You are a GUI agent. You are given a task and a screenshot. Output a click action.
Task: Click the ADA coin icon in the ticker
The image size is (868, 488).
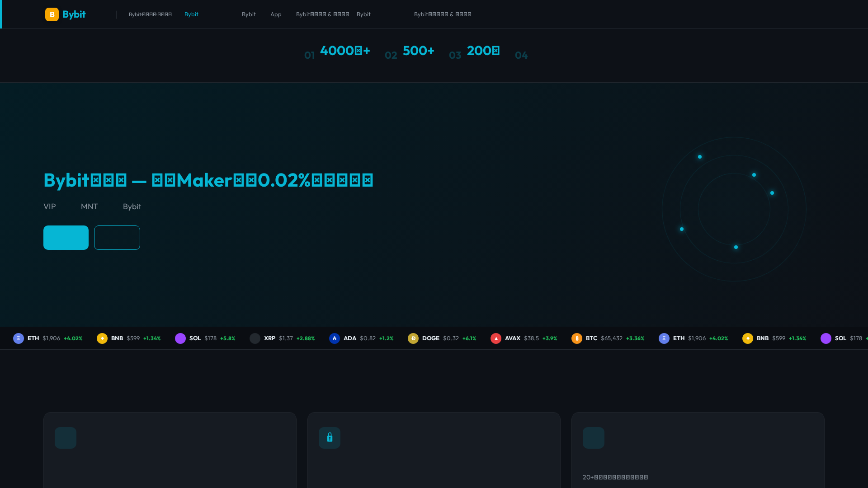coord(334,338)
